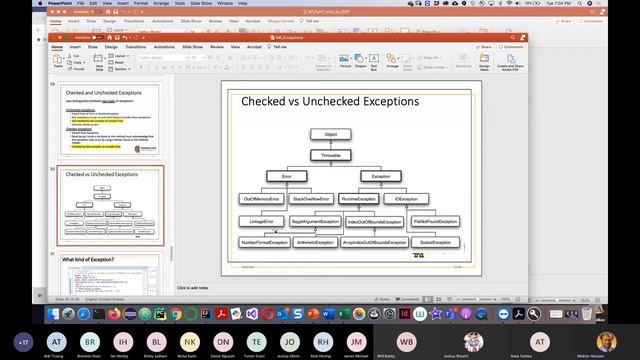Open the Layout dropdown
Image resolution: width=640 pixels, height=360 pixels.
click(119, 56)
